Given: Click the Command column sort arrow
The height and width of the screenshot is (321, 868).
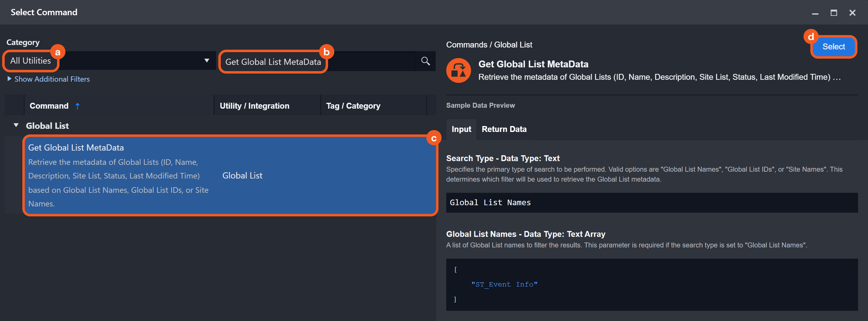Looking at the screenshot, I should 78,106.
